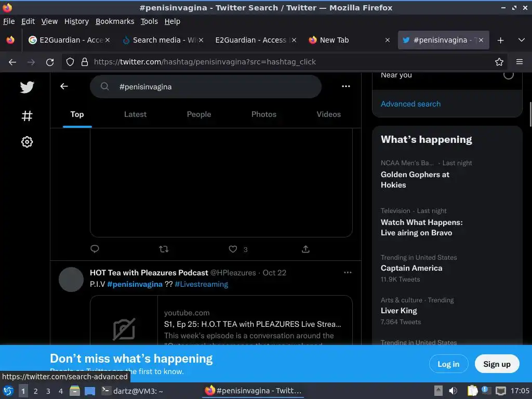Click the volume speaker tray icon
The height and width of the screenshot is (399, 532).
click(x=453, y=391)
